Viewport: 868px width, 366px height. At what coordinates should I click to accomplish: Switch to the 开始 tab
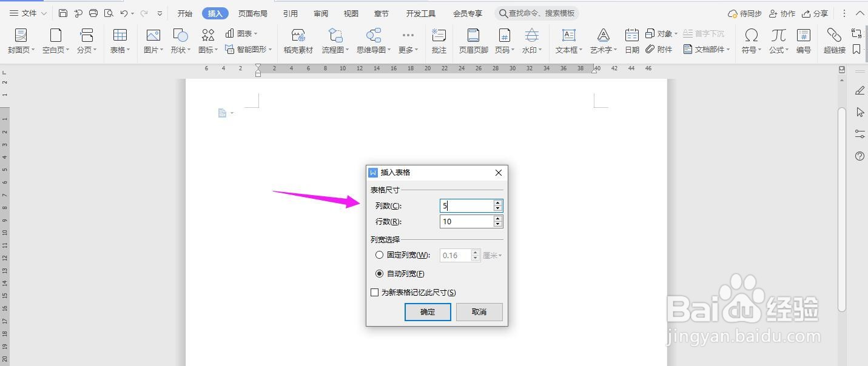tap(185, 13)
